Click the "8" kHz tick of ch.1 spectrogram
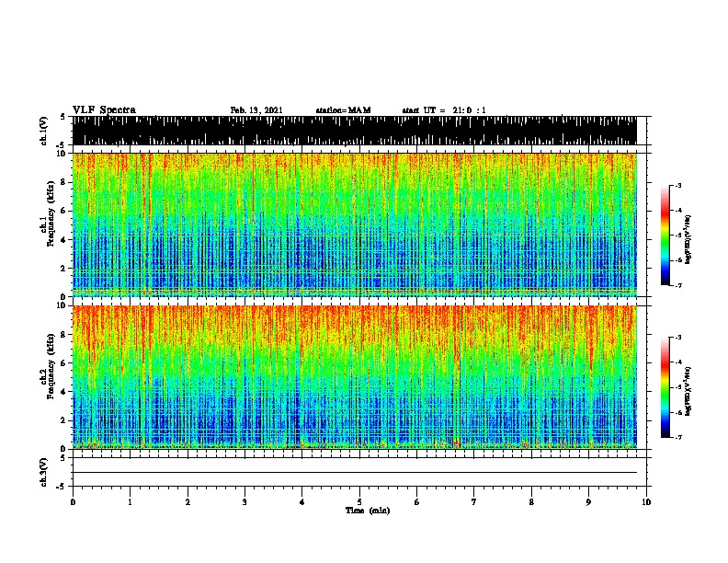728x563 pixels. click(x=64, y=182)
